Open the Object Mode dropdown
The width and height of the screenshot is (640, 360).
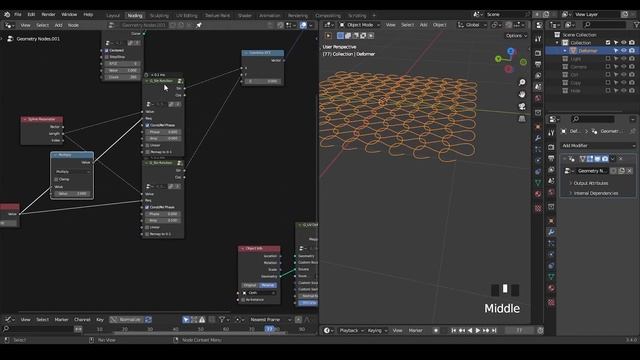[x=360, y=25]
